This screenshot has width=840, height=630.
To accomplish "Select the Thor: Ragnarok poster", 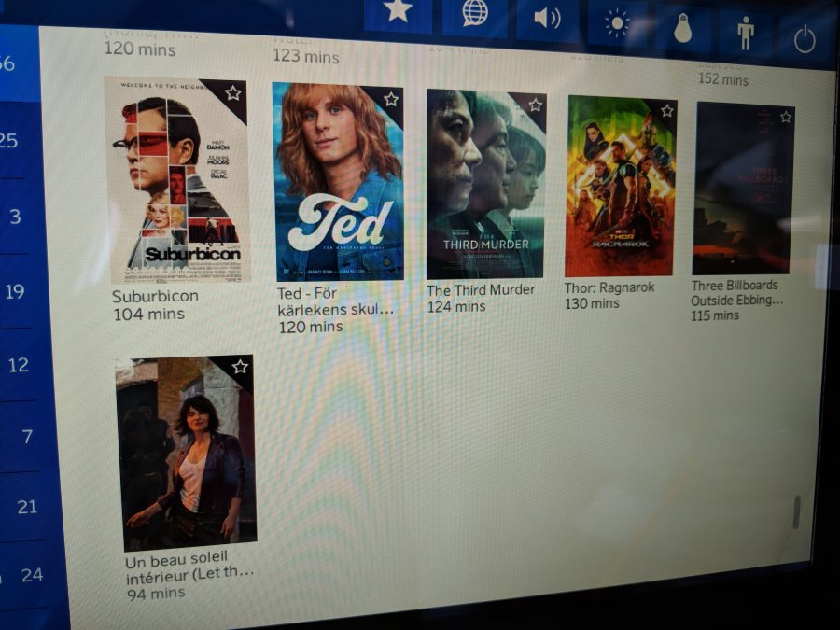I will [620, 187].
